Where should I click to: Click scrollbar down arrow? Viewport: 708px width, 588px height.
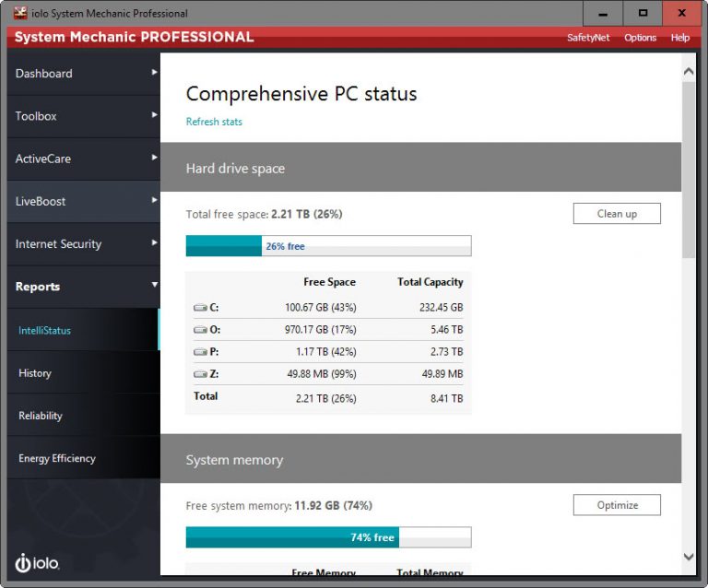coord(689,557)
